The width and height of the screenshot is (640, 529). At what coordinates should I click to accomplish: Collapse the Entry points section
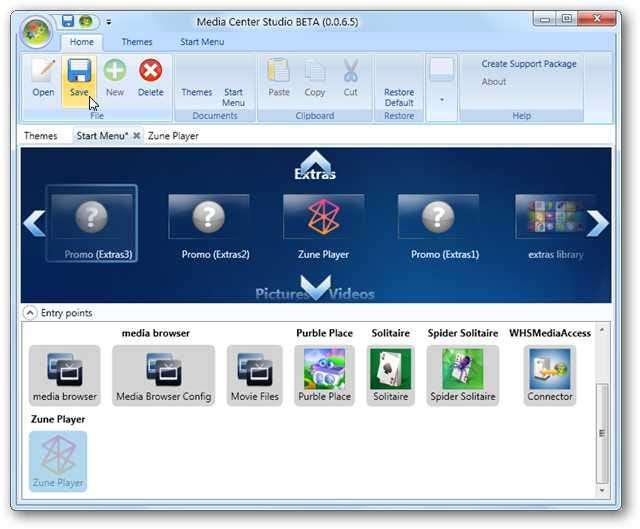tap(30, 313)
